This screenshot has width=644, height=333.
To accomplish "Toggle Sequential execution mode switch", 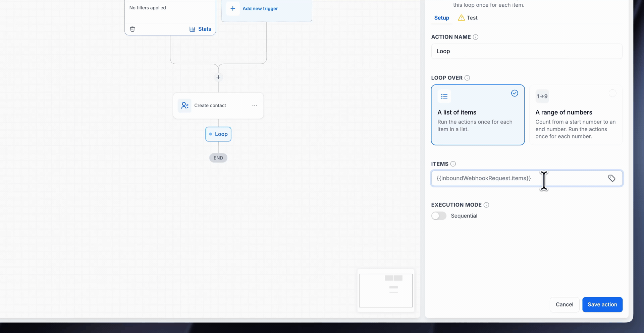I will pos(439,216).
